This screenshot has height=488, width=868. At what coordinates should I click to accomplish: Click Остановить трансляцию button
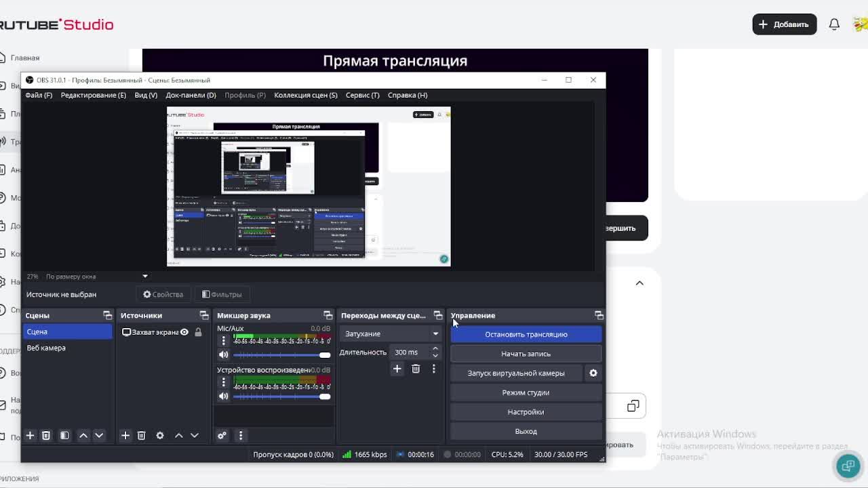pyautogui.click(x=526, y=334)
